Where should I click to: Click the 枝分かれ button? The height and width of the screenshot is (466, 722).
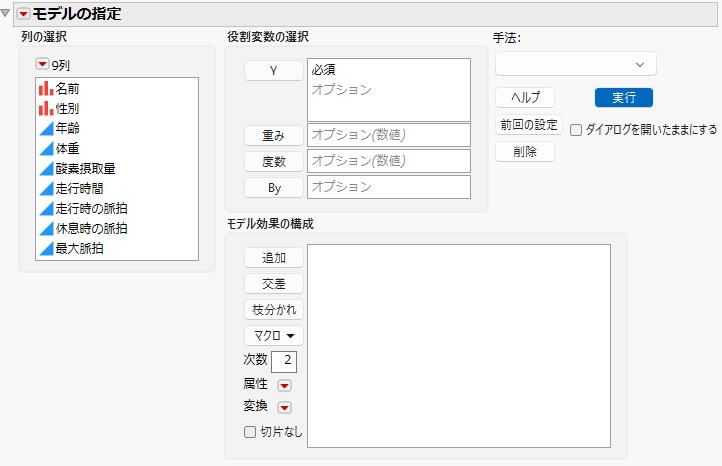coord(274,309)
